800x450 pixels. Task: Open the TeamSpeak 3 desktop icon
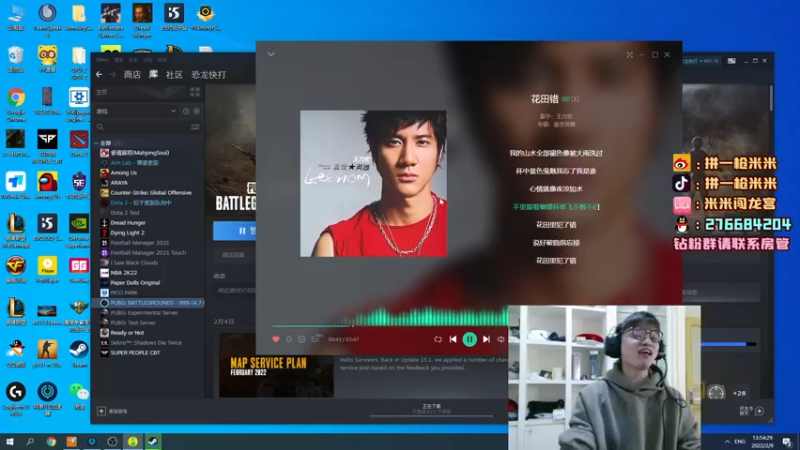click(x=47, y=19)
